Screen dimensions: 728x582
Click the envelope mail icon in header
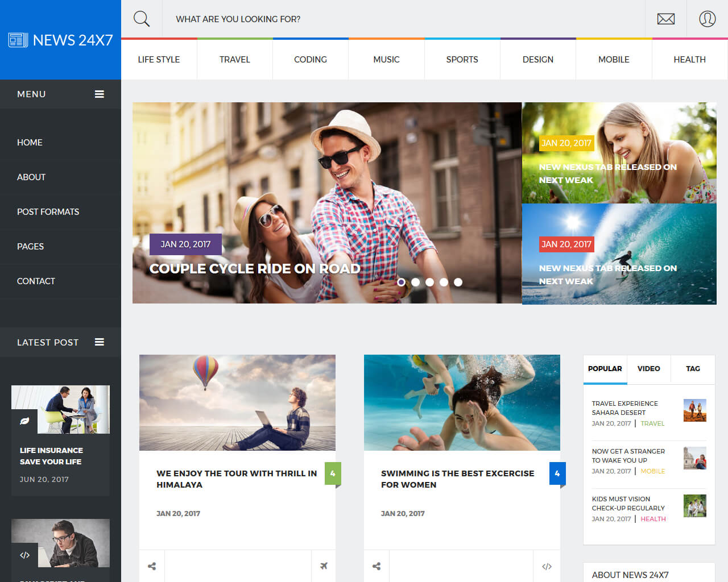(665, 18)
